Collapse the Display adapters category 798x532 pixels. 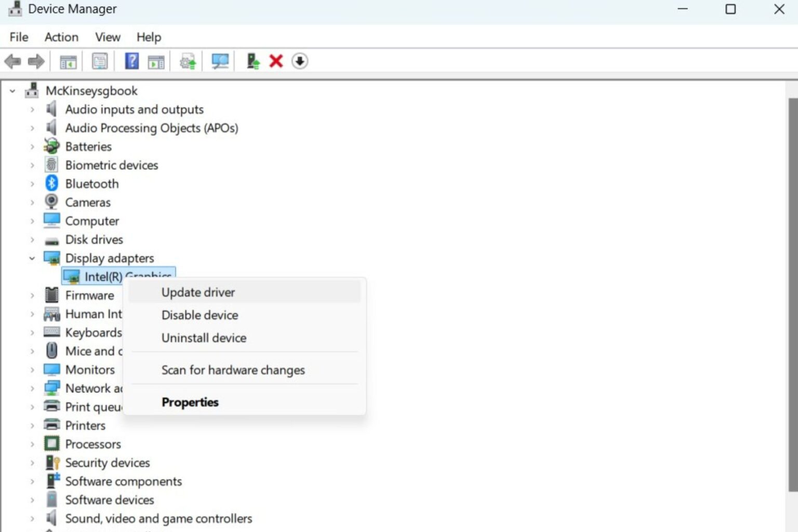point(32,258)
